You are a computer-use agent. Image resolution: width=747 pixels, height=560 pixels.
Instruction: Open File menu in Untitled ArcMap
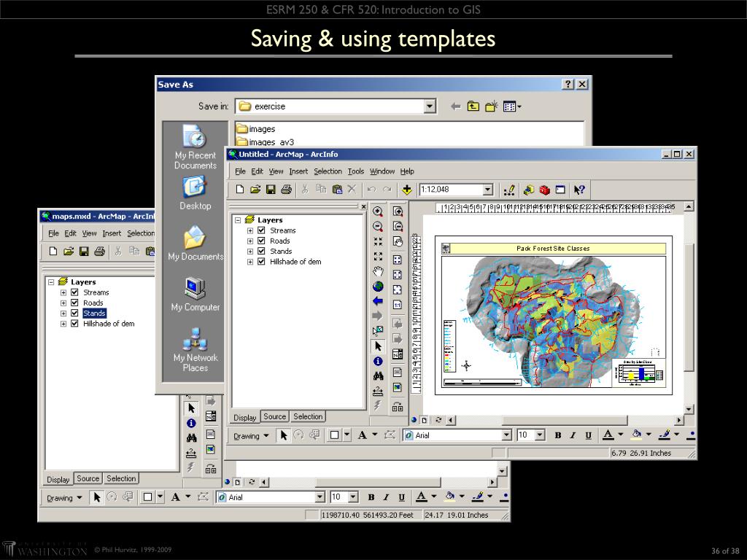[240, 171]
